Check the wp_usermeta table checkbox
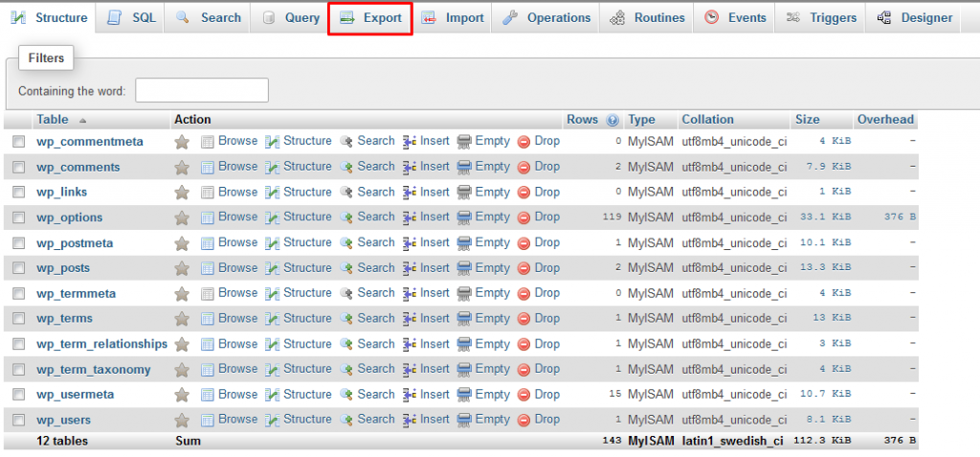Screen dimensions: 980x457 coord(19,395)
